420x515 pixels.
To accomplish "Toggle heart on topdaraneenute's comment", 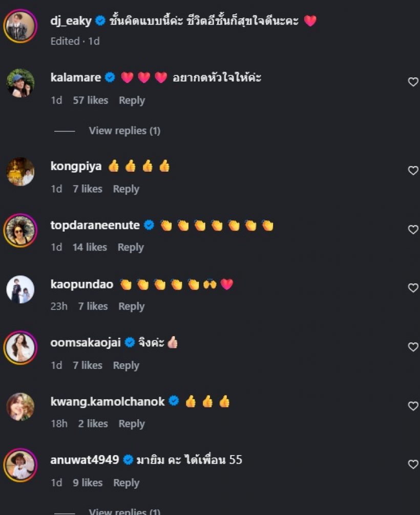I will [x=413, y=230].
